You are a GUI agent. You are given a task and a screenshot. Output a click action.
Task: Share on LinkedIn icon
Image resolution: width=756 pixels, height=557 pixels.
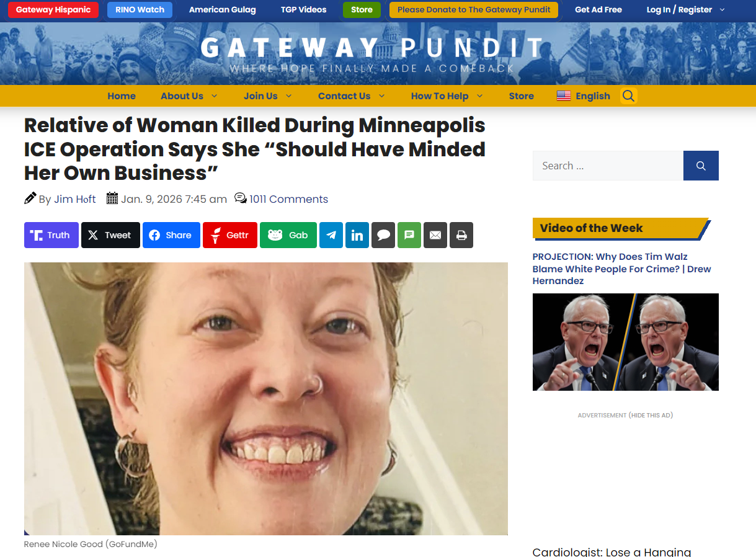click(357, 235)
